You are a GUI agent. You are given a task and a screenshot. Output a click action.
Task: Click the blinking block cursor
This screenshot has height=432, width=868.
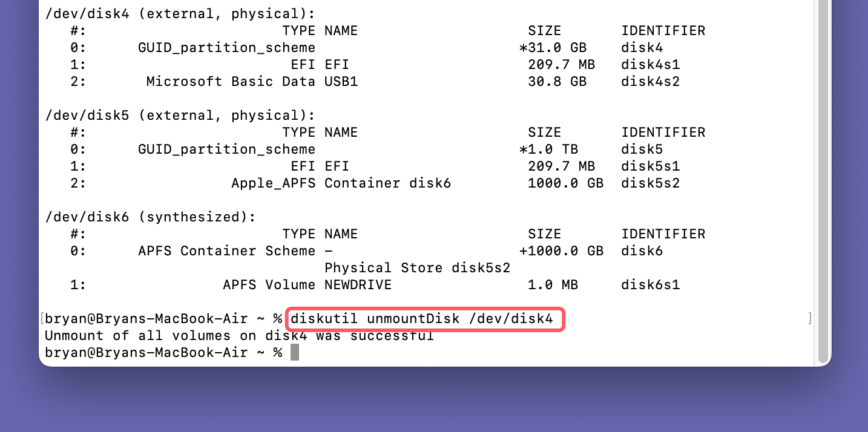coord(295,352)
